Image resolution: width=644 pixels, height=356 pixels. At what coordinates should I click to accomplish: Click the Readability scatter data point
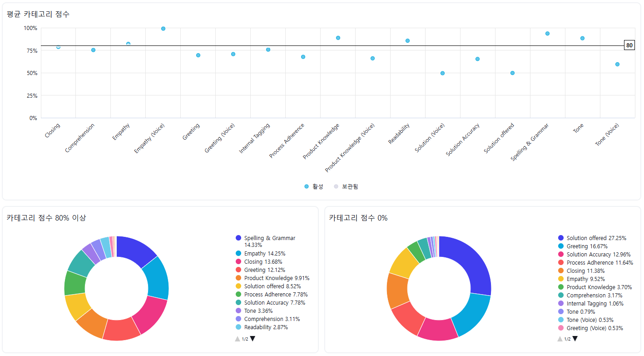407,40
